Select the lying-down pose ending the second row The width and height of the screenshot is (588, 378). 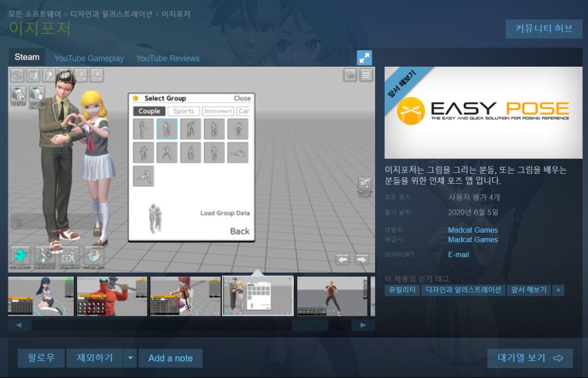pos(238,152)
